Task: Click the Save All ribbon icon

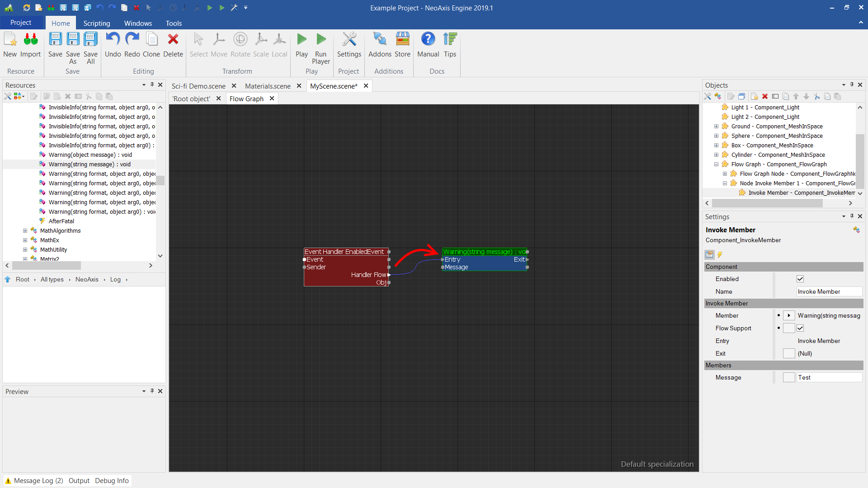Action: (90, 40)
